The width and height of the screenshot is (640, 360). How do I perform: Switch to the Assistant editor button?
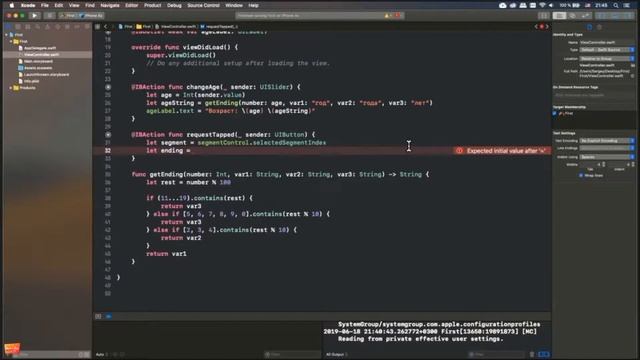(x=573, y=16)
